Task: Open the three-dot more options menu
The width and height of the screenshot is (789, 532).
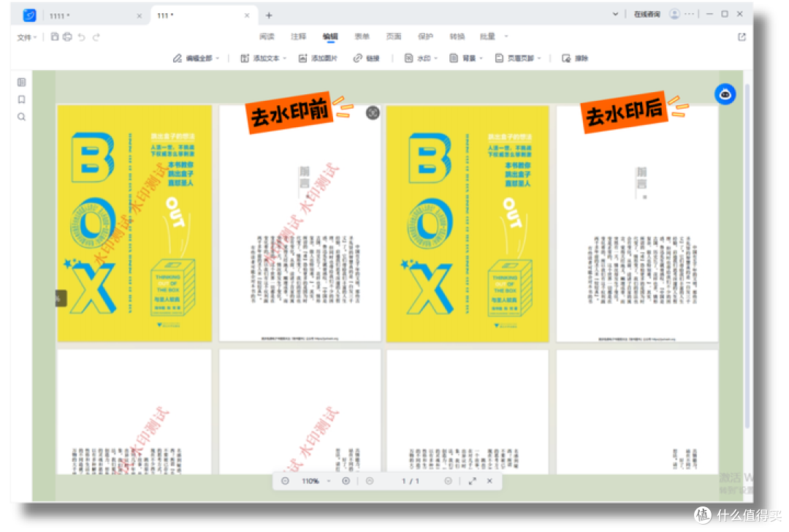Action: (x=689, y=14)
